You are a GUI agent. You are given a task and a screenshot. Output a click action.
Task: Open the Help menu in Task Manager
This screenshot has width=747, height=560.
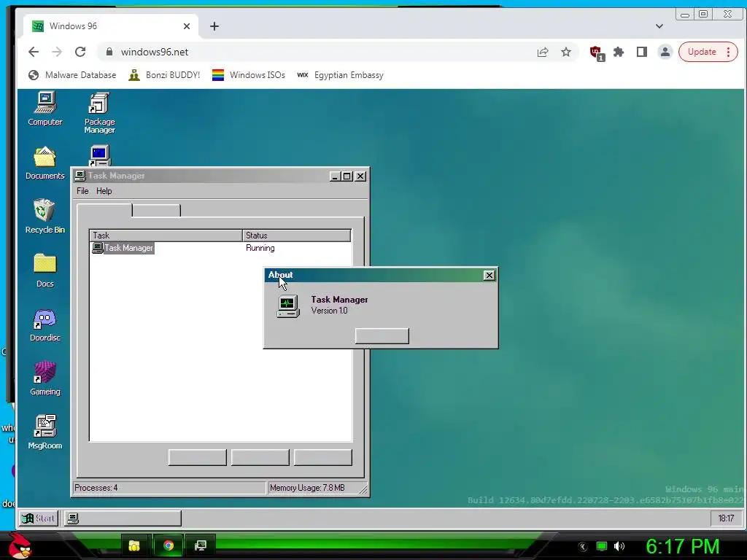104,191
